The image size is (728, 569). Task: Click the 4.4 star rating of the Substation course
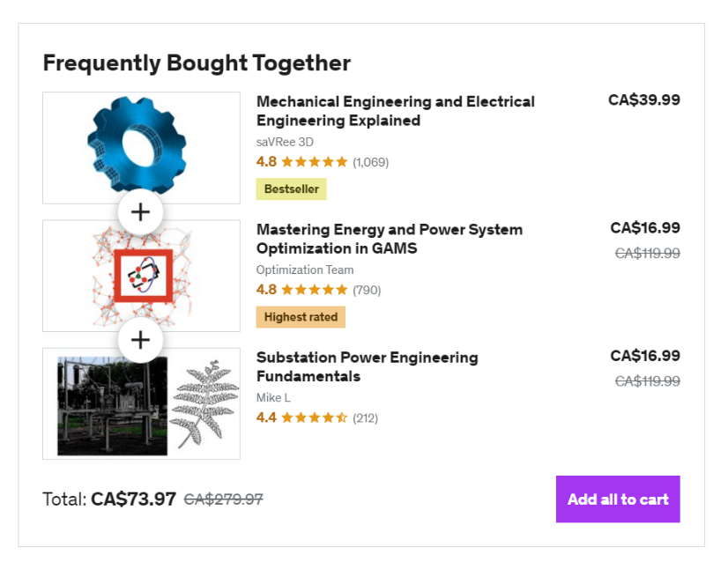pos(315,418)
